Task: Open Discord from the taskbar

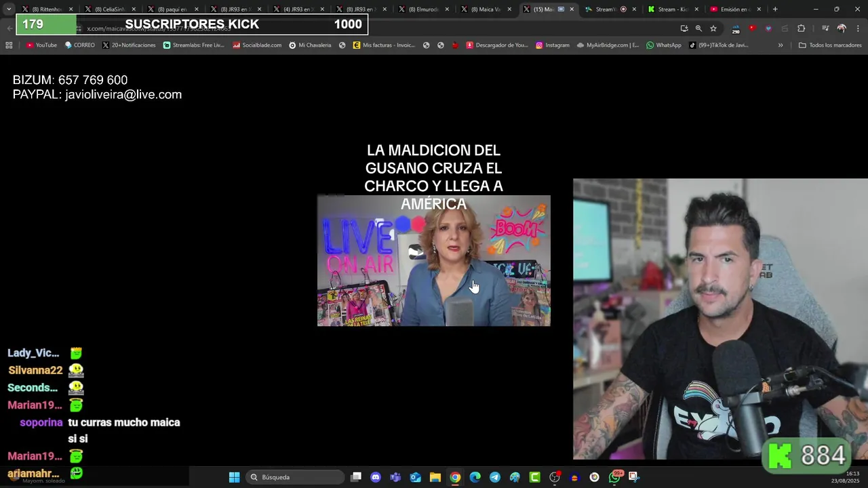Action: [x=376, y=477]
